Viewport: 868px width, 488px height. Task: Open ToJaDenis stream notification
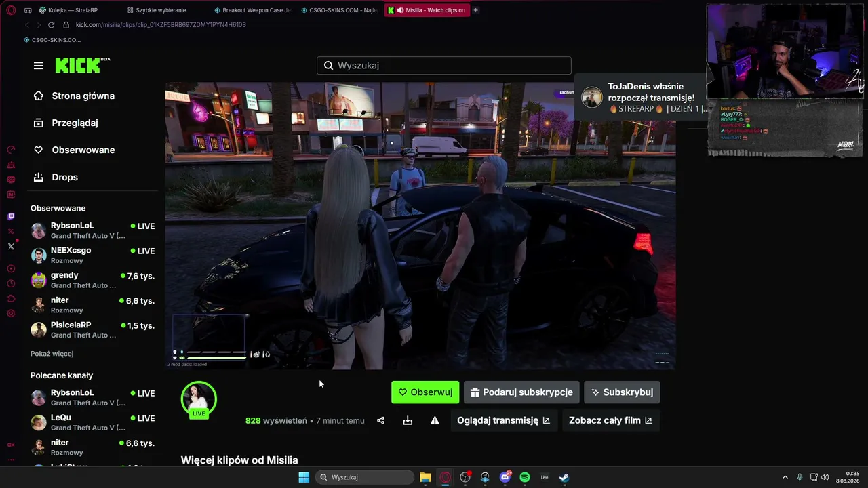640,98
